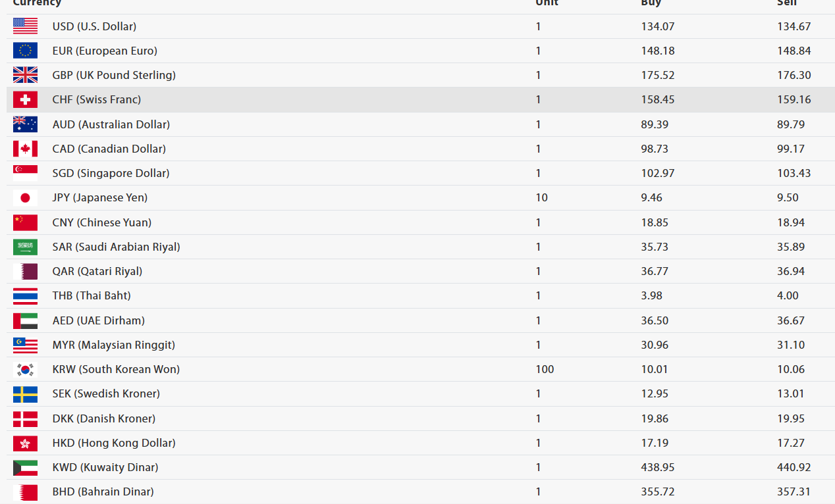835x504 pixels.
Task: Click the Swiss flag icon
Action: coord(25,99)
